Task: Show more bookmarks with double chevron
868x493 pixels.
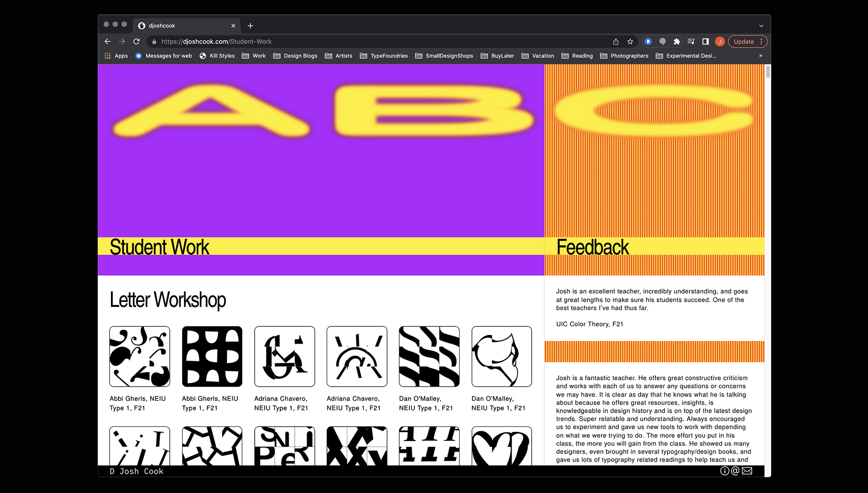Action: point(761,56)
